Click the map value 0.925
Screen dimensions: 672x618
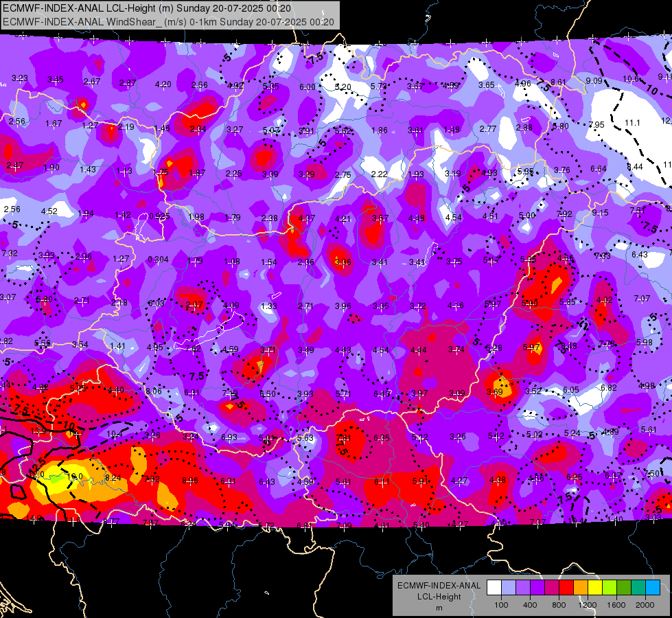159,216
